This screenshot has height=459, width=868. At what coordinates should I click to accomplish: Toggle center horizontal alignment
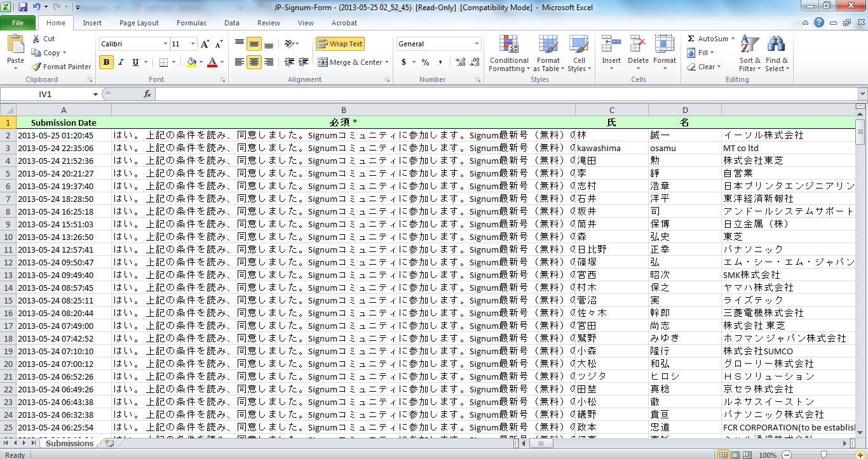point(254,62)
